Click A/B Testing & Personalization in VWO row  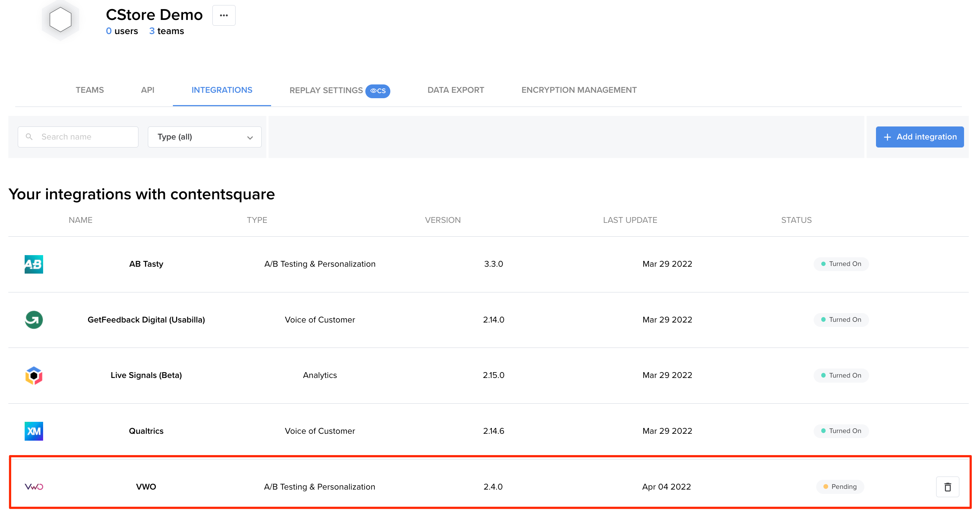pyautogui.click(x=320, y=486)
